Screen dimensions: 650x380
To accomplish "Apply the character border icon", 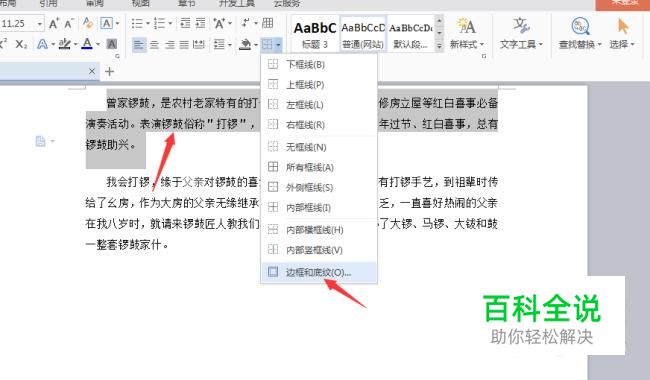I will coord(107,23).
